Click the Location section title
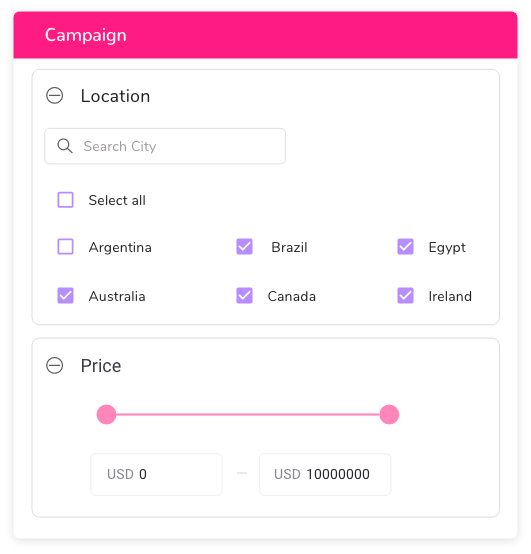Image resolution: width=531 pixels, height=554 pixels. 115,96
